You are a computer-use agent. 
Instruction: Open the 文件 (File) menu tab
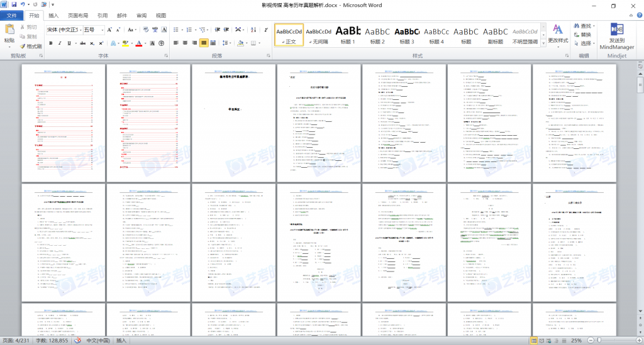point(12,15)
